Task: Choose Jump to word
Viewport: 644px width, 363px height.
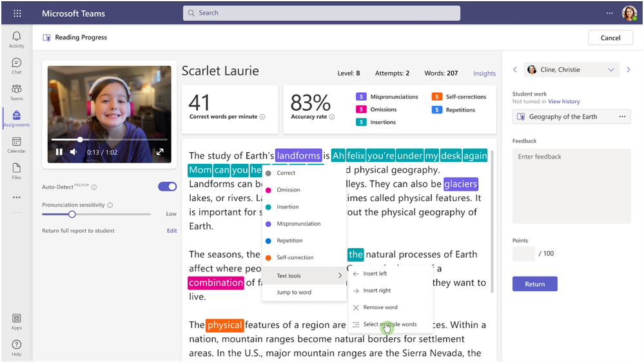Action: tap(304, 292)
